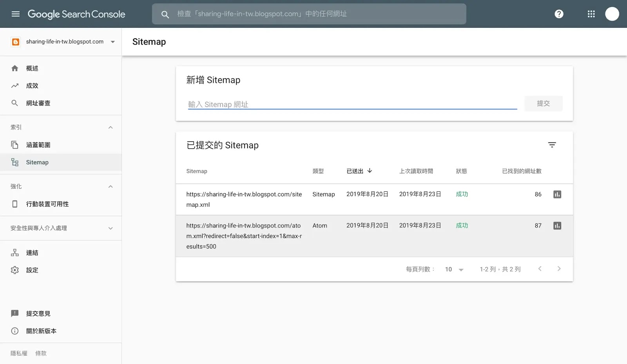This screenshot has width=627, height=364.
Task: Click the 輸入 Sitemap 網址 input field
Action: (352, 104)
